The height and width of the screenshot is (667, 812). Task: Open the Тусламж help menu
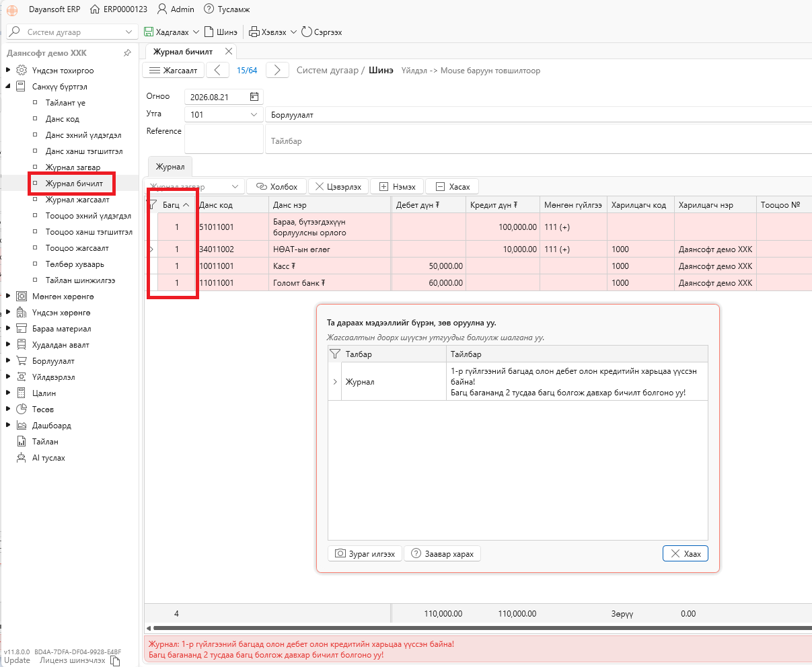coord(226,9)
